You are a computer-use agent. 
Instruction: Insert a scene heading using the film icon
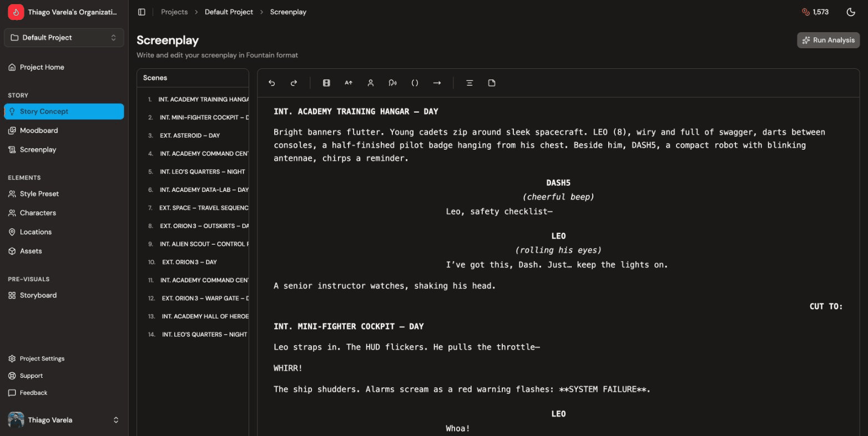(x=326, y=83)
